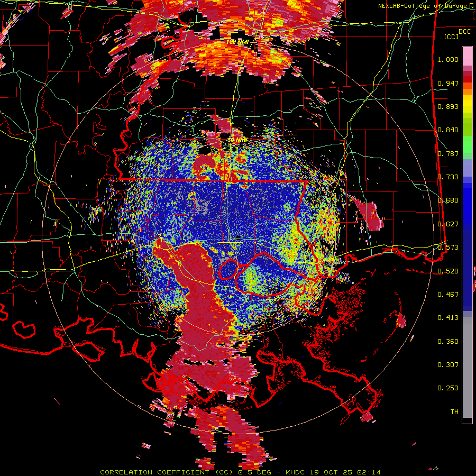
Task: Select the 0.733 scale value
Action: click(x=448, y=177)
